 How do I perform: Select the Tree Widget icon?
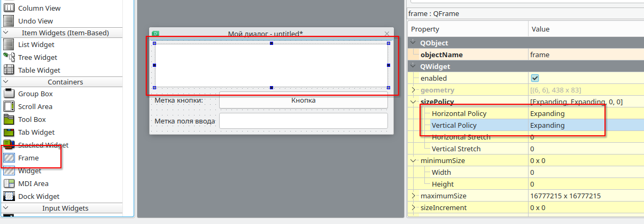[x=9, y=57]
